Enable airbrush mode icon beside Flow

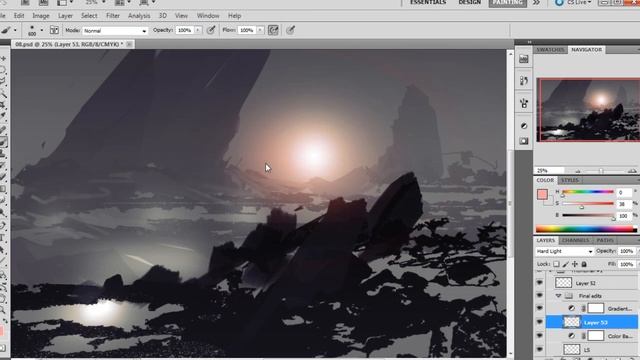(273, 30)
